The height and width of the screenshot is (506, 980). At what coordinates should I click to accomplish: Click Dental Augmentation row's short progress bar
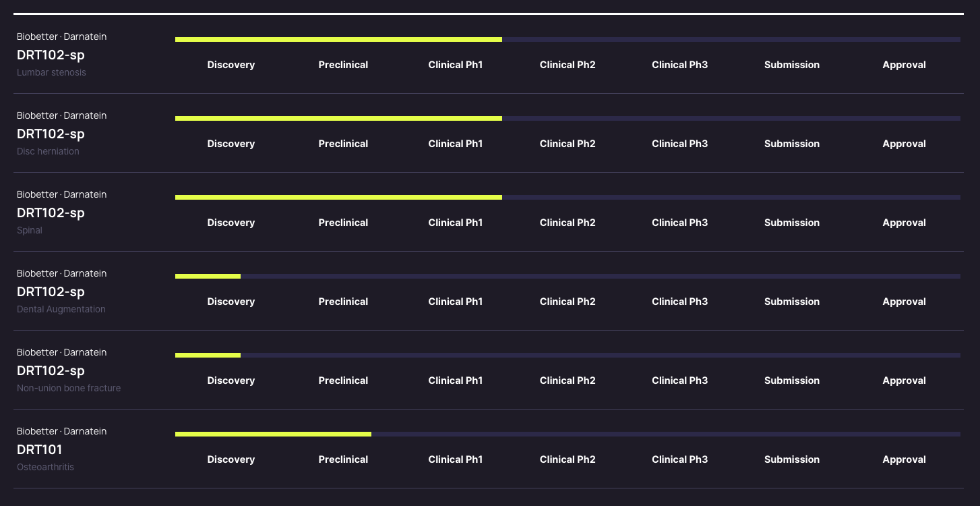[x=208, y=276]
